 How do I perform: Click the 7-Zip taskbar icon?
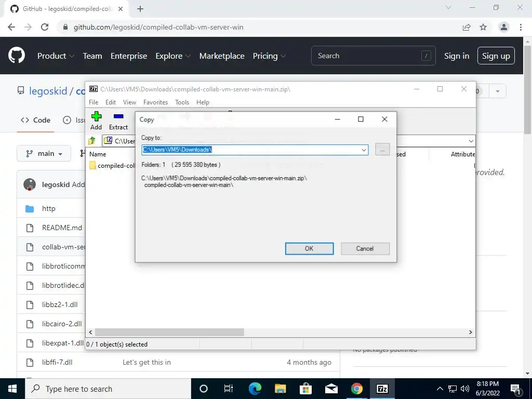[x=382, y=389]
